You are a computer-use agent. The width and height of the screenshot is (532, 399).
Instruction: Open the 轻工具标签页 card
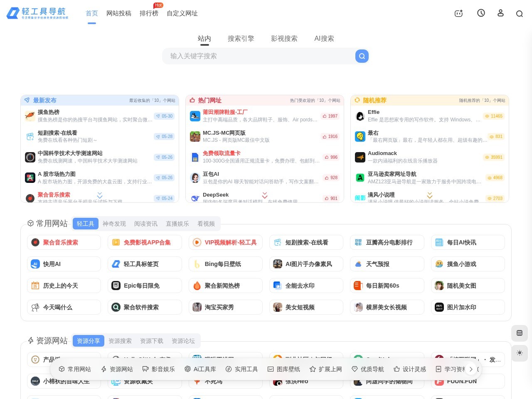145,264
